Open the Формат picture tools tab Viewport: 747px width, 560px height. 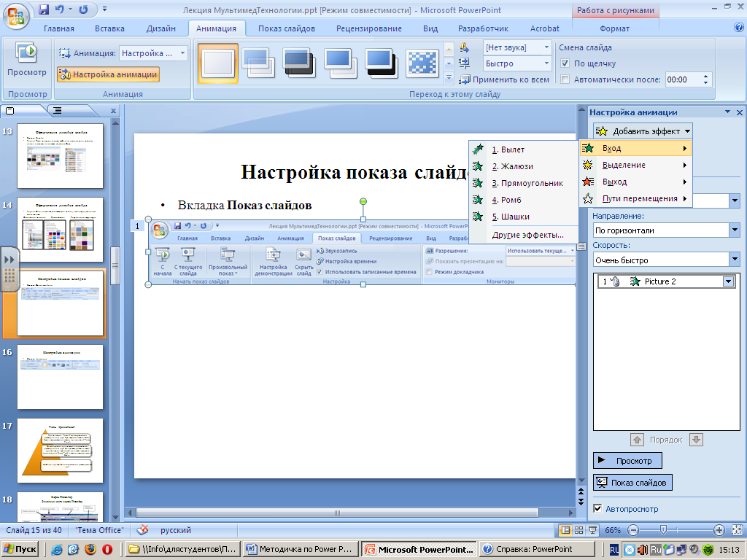pyautogui.click(x=614, y=28)
